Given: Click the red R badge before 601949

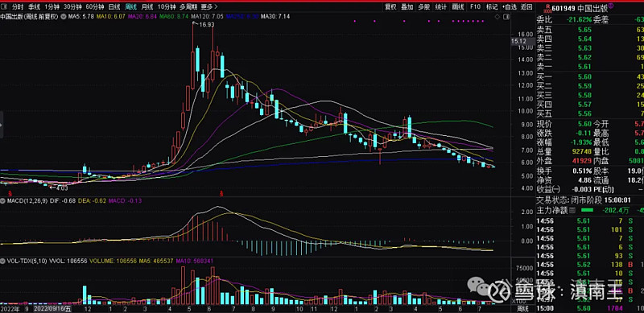Looking at the screenshot, I should pyautogui.click(x=547, y=7).
